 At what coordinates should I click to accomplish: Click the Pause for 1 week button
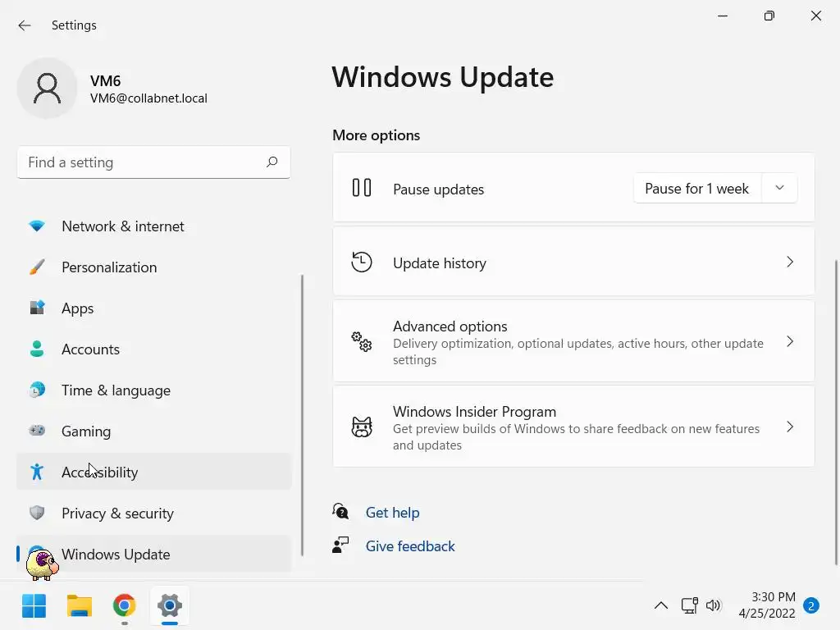tap(697, 188)
